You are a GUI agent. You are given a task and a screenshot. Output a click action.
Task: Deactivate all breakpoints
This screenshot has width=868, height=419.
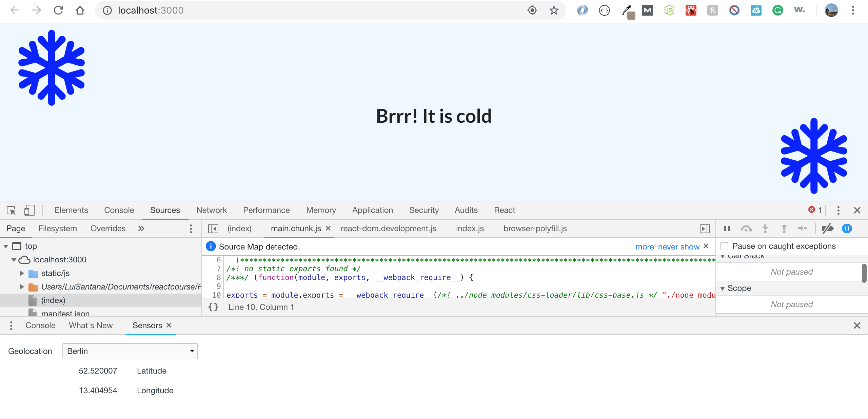click(x=827, y=228)
